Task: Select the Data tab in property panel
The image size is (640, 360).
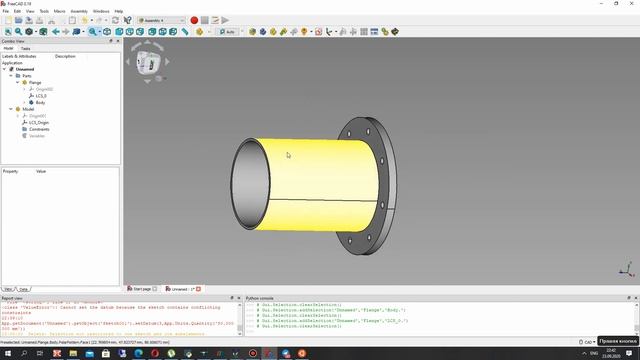Action: coord(24,289)
